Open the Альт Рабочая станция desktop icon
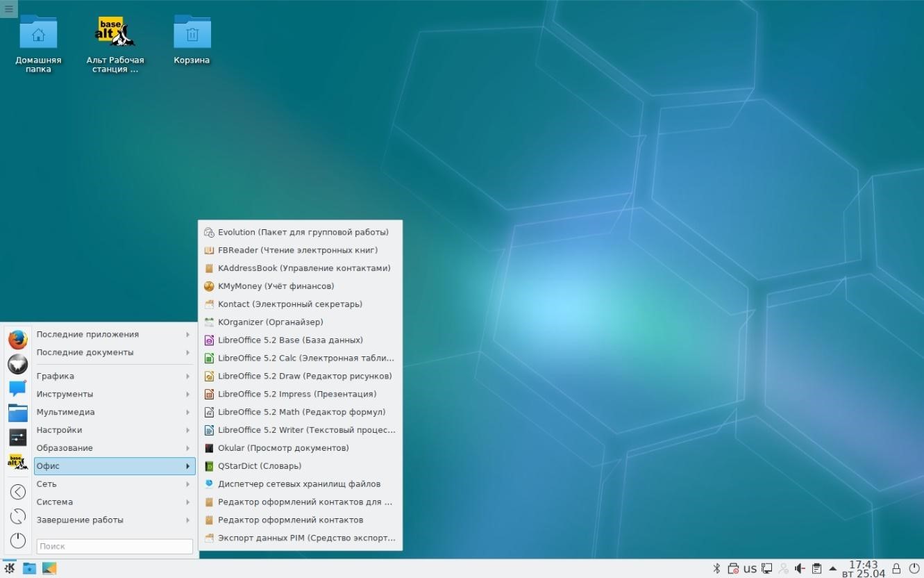The width and height of the screenshot is (924, 578). coord(115,43)
